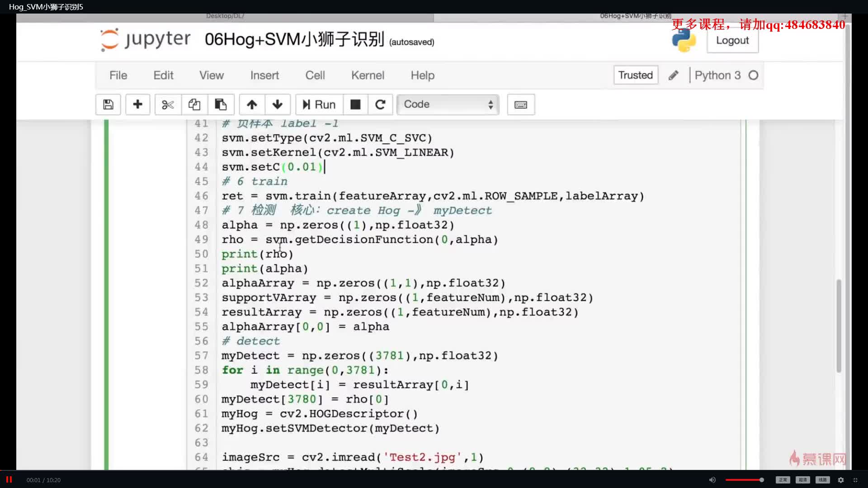Open the Help menu
The height and width of the screenshot is (488, 868).
tap(422, 75)
